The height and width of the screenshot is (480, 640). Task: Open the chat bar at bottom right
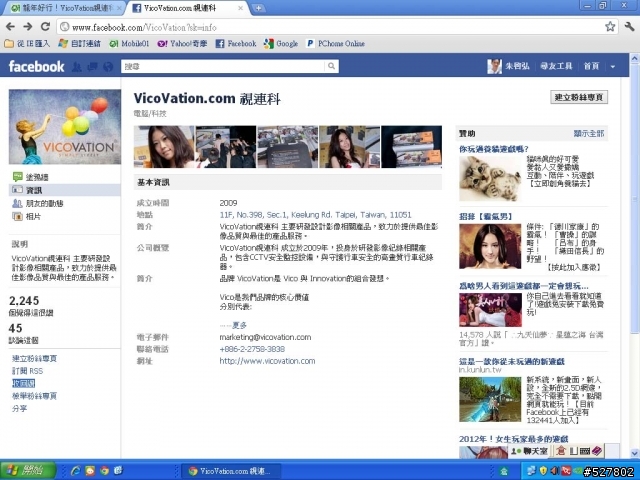tap(529, 451)
